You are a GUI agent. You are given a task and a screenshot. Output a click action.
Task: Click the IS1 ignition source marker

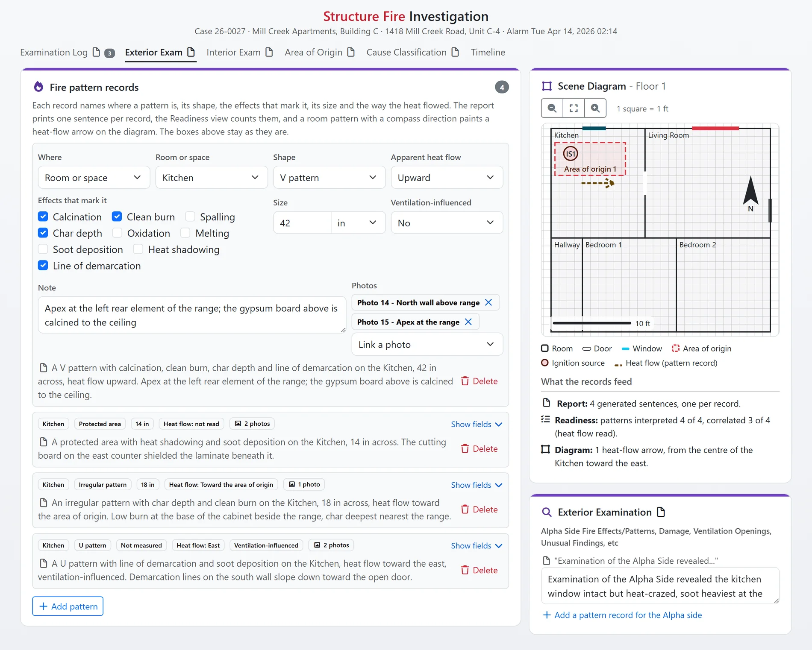pyautogui.click(x=571, y=153)
